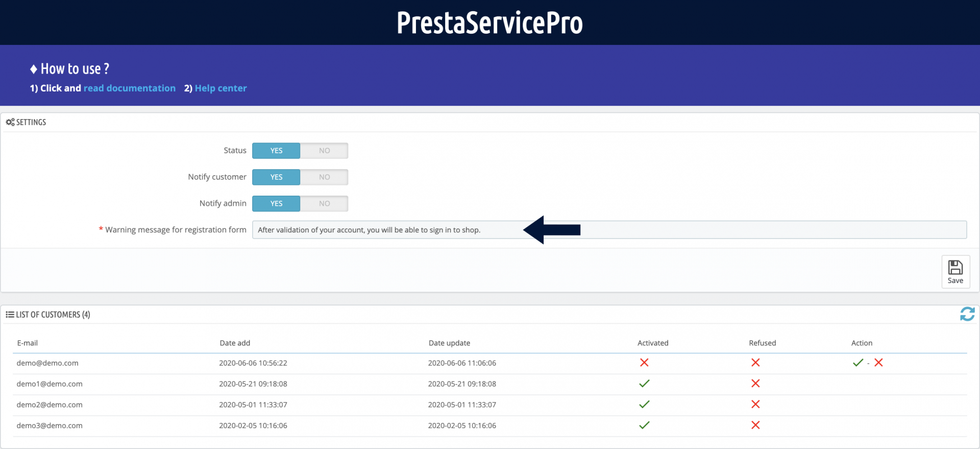Select the demo1@demo.com email cell

[50, 384]
